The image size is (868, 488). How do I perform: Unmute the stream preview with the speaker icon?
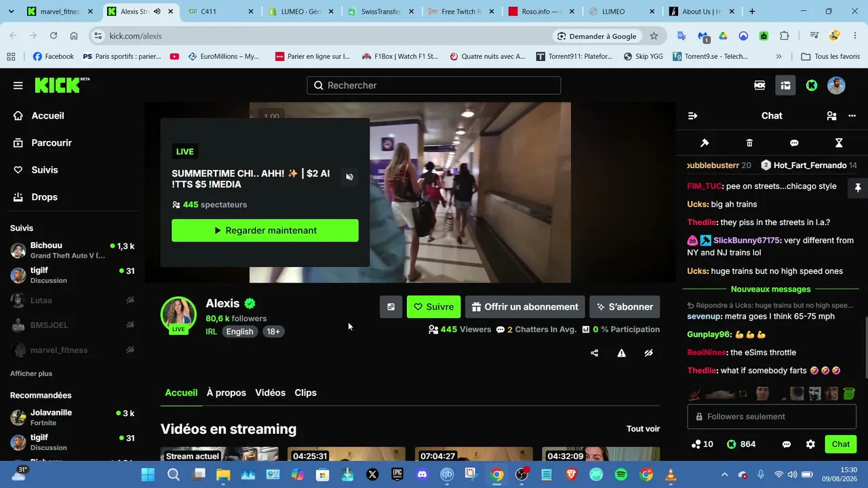(349, 177)
